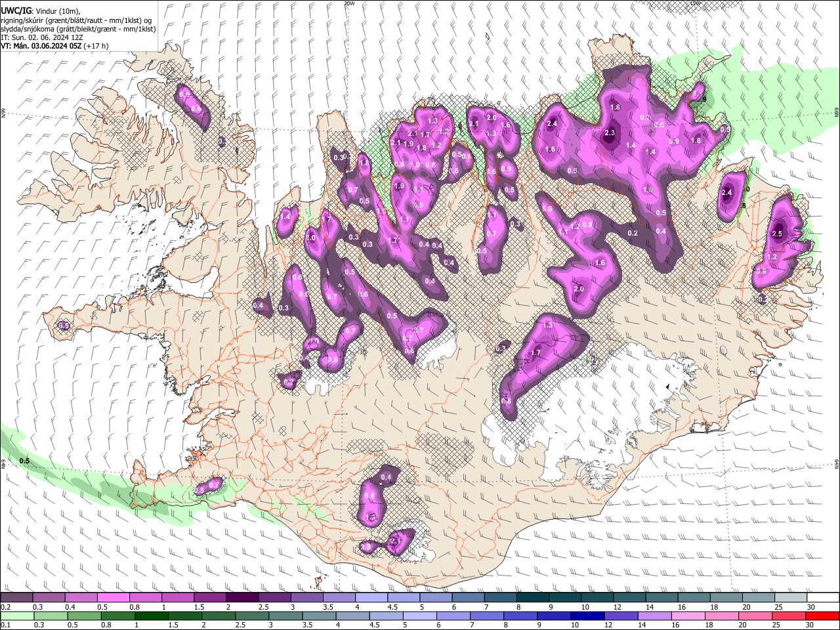This screenshot has height=630, width=840.
Task: Select the white 30 swatch in top legend
Action: point(822,597)
